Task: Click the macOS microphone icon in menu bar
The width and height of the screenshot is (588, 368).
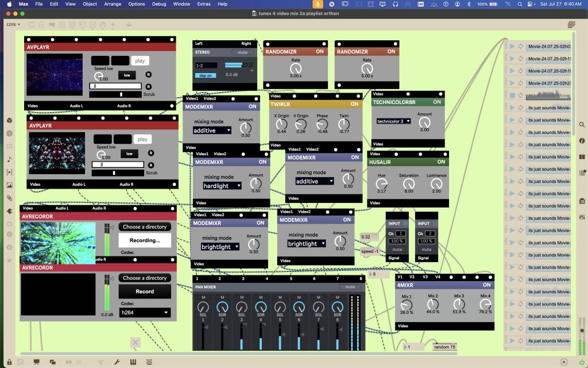Action: (317, 4)
